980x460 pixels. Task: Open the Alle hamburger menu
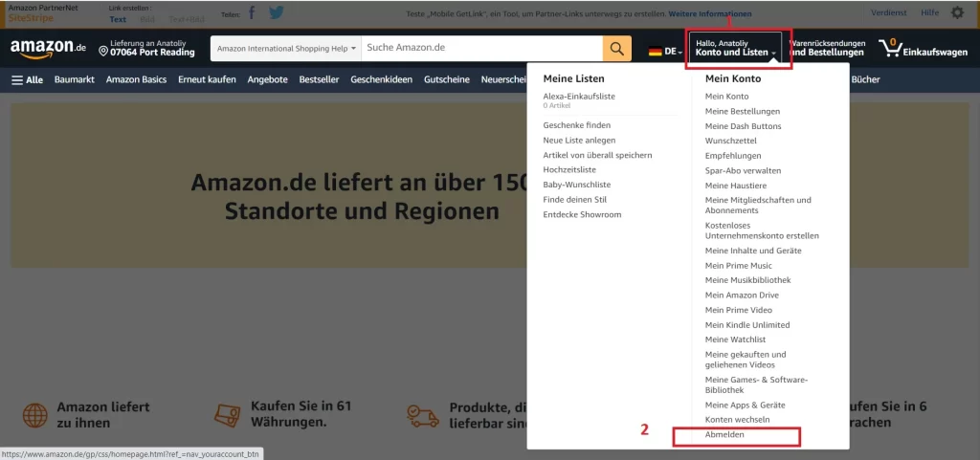(28, 80)
